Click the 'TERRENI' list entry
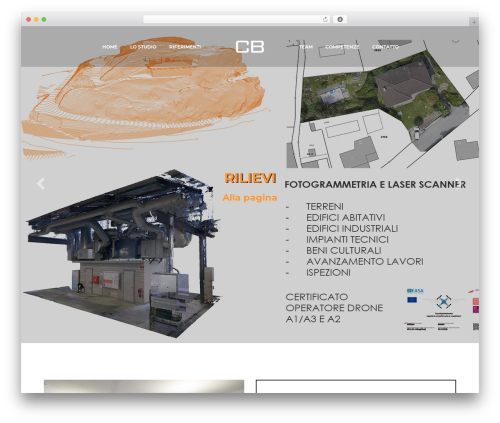500x423 pixels. 325,206
